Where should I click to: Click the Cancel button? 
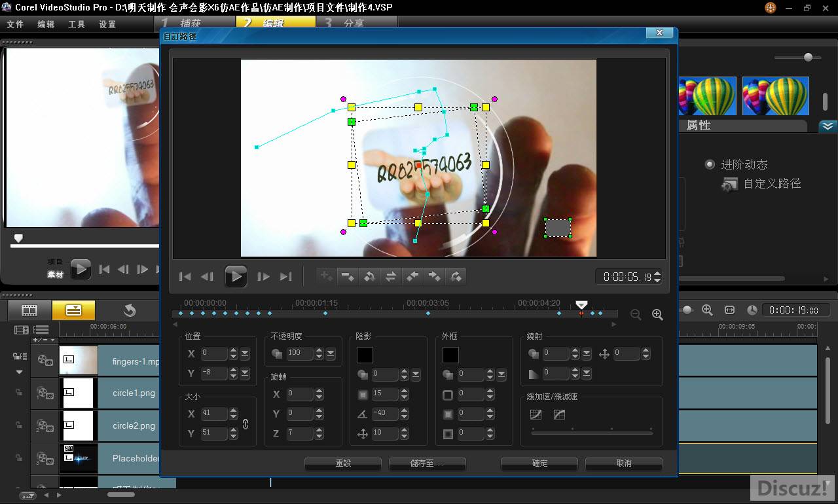[624, 463]
